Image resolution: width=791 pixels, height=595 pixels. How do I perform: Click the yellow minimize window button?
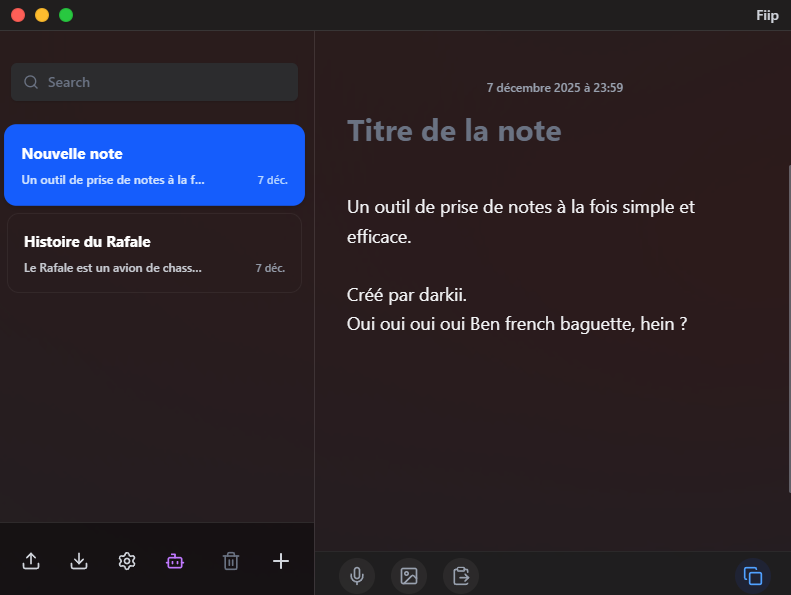pyautogui.click(x=42, y=15)
